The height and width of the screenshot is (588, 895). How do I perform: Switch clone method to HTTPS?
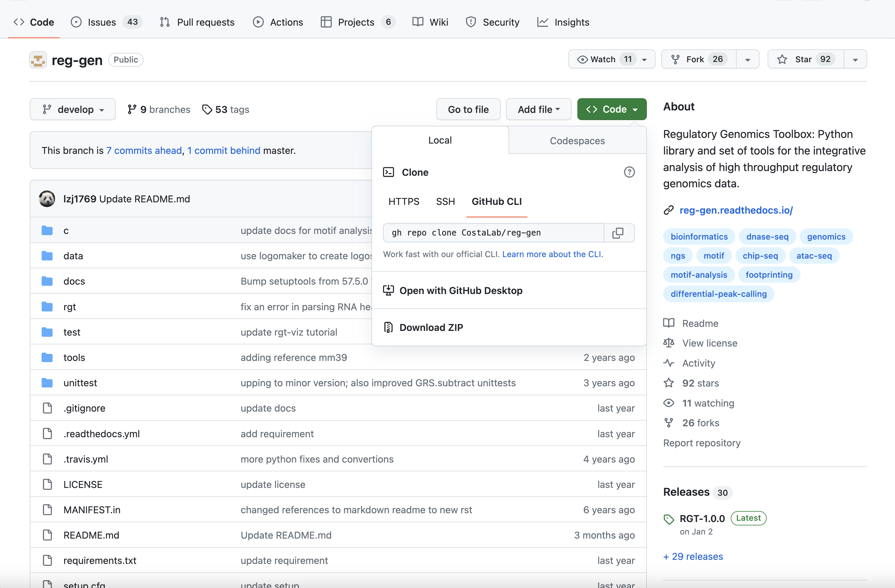click(x=404, y=201)
